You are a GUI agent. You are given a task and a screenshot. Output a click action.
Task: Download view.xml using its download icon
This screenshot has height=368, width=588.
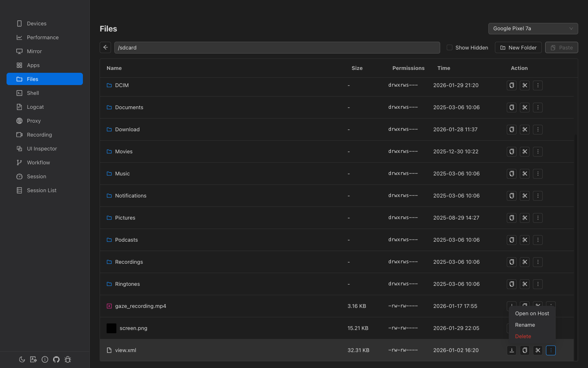point(512,350)
